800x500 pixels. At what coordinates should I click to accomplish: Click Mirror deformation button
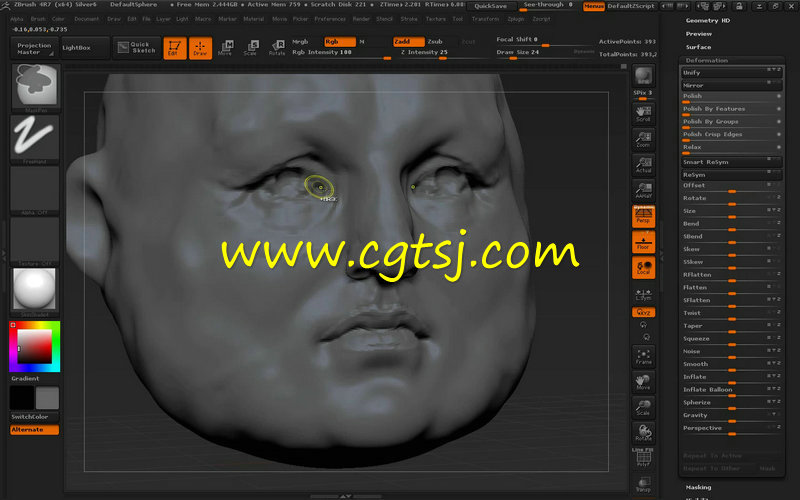pos(731,85)
